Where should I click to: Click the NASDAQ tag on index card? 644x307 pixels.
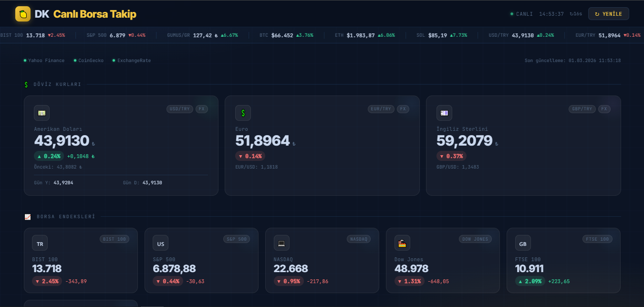[359, 239]
